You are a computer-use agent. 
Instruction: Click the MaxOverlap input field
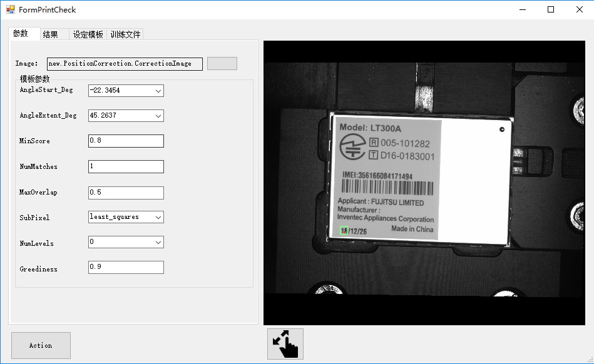pyautogui.click(x=126, y=193)
